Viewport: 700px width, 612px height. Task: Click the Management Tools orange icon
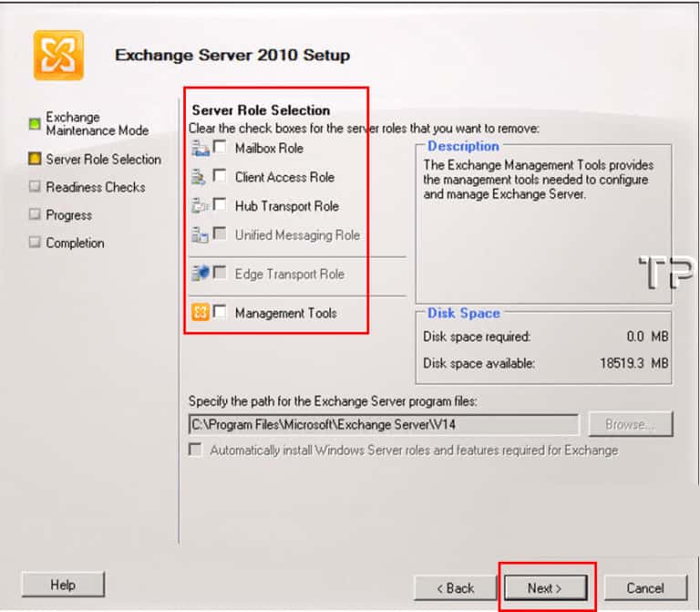pyautogui.click(x=201, y=312)
